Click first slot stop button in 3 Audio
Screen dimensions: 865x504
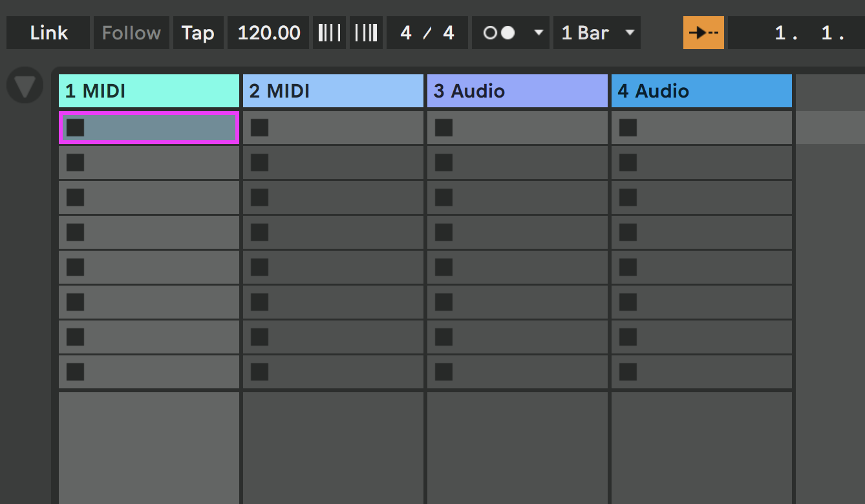444,128
